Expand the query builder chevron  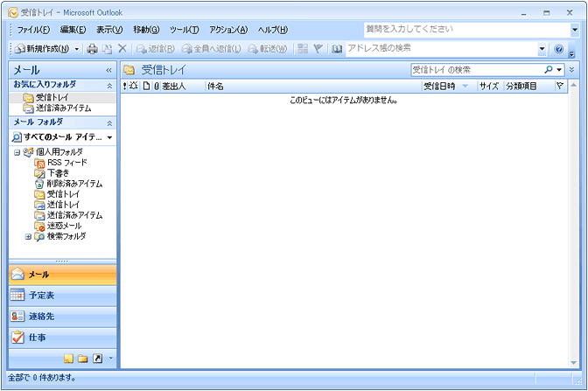[572, 70]
